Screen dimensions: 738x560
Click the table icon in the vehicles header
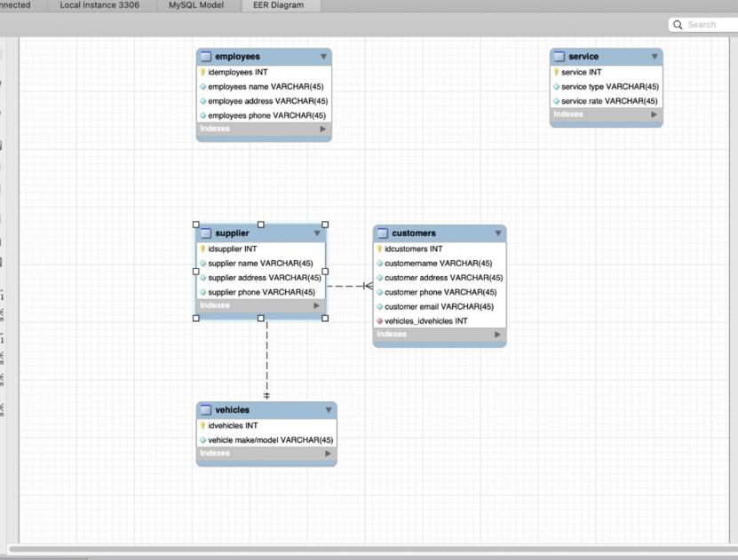pyautogui.click(x=204, y=410)
